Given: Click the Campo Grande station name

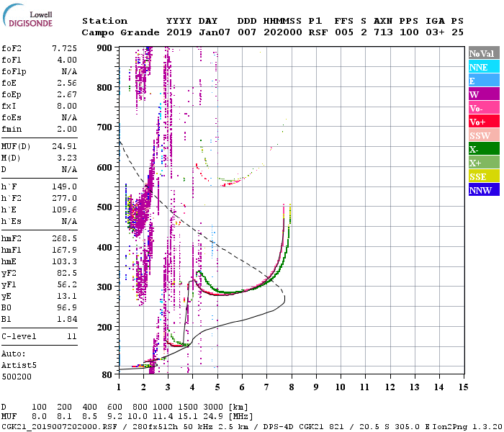Looking at the screenshot, I should pos(120,32).
